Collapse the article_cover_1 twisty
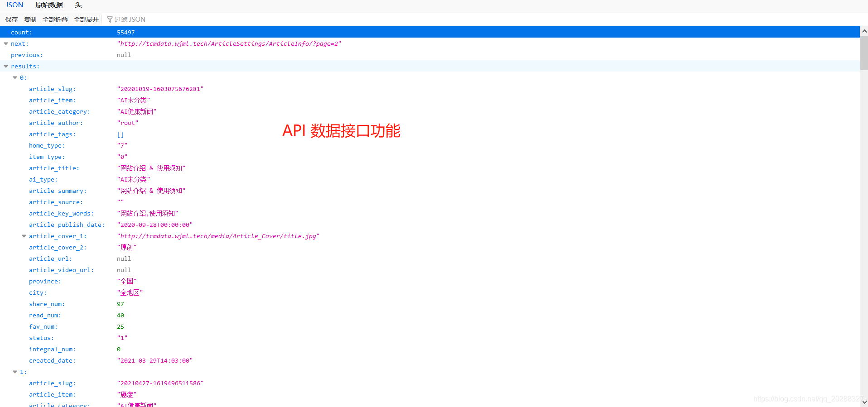The height and width of the screenshot is (407, 868). pyautogui.click(x=24, y=236)
